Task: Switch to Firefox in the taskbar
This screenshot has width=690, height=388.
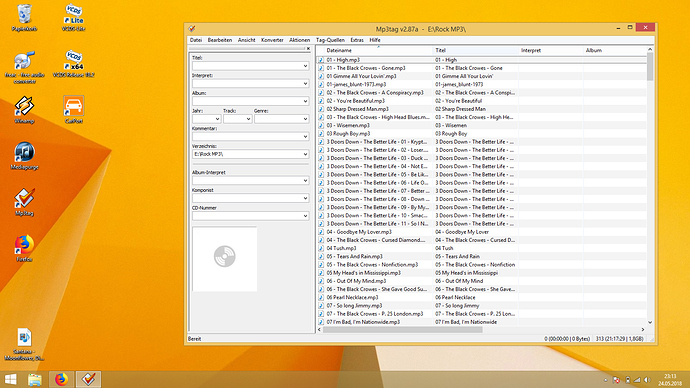Action: coord(61,379)
